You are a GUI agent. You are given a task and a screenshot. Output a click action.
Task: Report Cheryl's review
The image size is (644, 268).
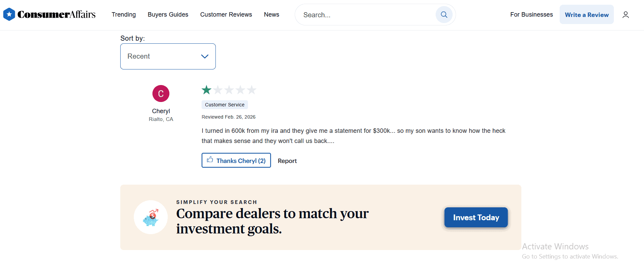point(287,161)
